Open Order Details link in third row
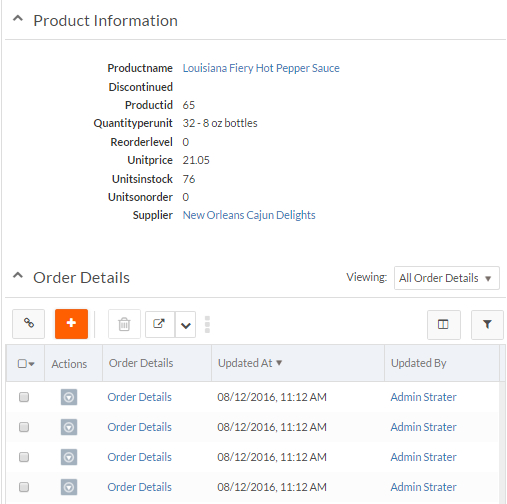The image size is (507, 504). pyautogui.click(x=140, y=457)
